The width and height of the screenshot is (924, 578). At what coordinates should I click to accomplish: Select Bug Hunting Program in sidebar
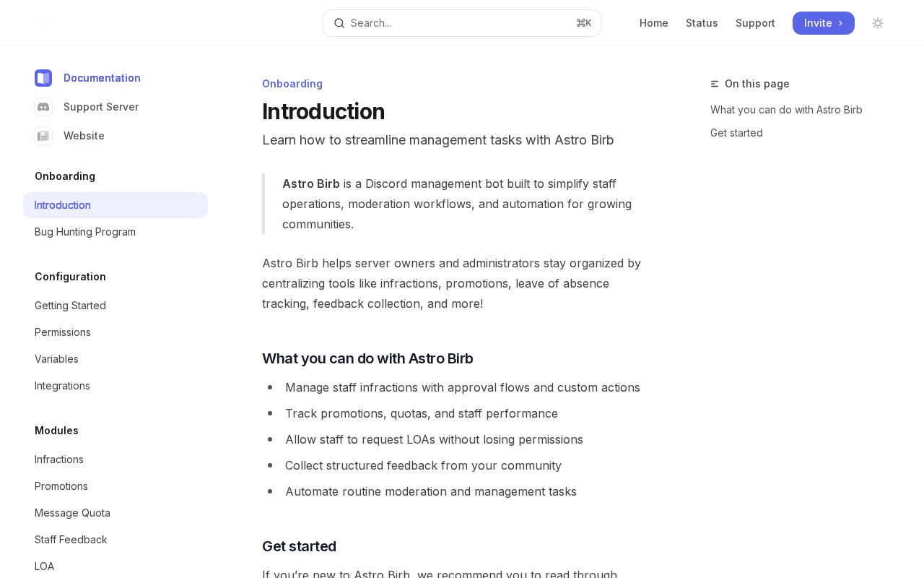click(85, 232)
